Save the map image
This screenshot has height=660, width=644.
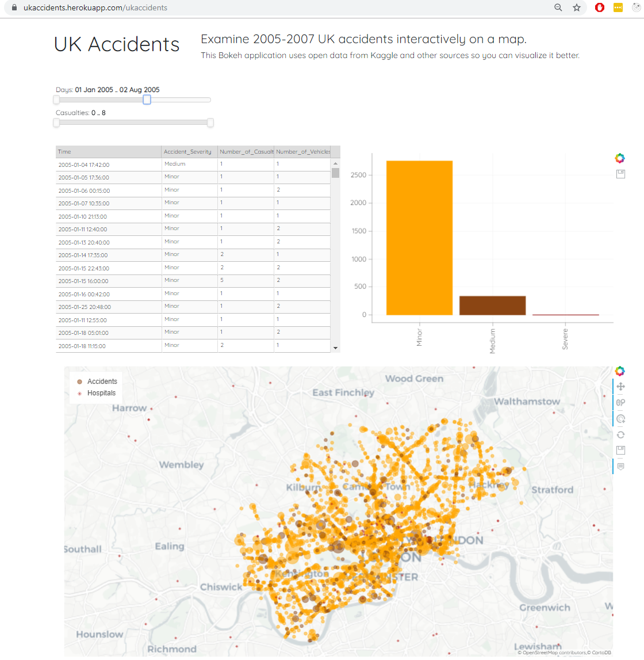point(620,451)
